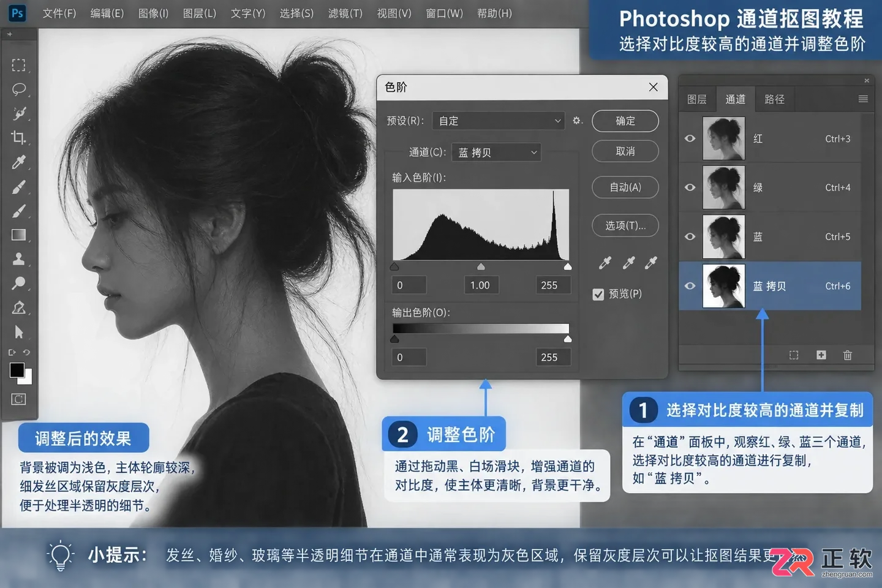Pick the white point eyedropper in Levels
This screenshot has height=588, width=882.
point(651,263)
